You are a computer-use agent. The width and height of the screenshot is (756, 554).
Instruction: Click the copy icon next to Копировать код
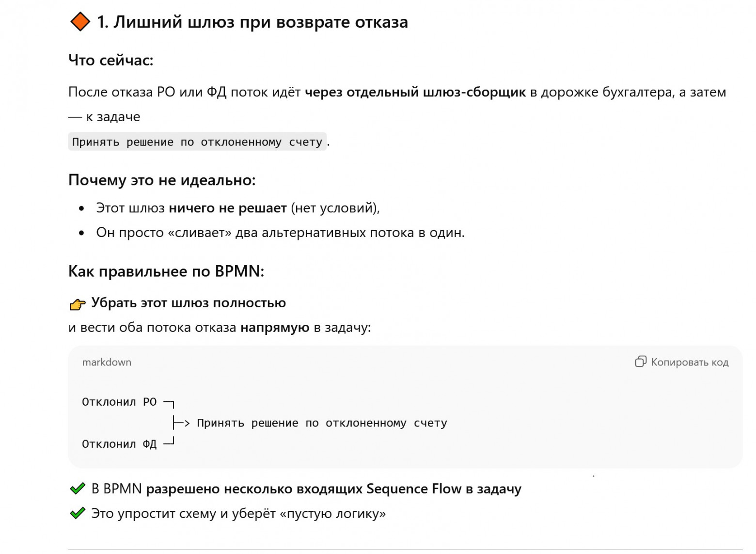click(x=640, y=362)
